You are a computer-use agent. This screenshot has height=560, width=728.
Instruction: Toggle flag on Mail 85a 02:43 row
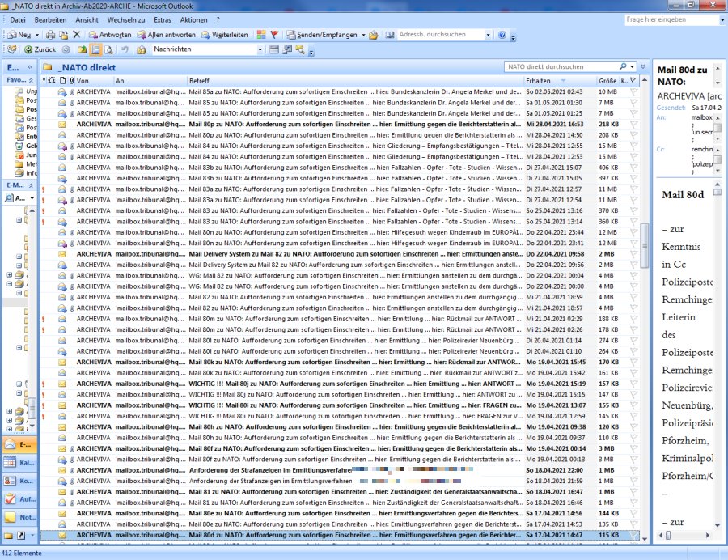[x=633, y=92]
